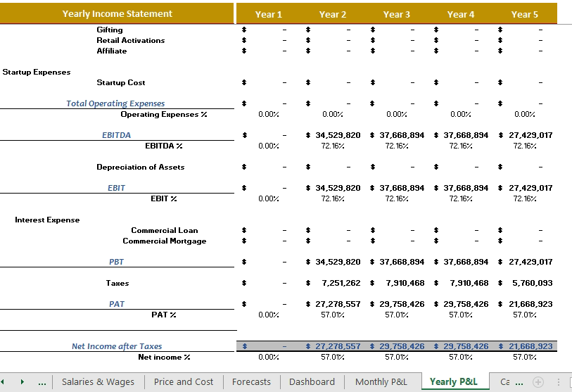Click the add new sheet plus icon
Image resolution: width=572 pixels, height=392 pixels.
(x=538, y=382)
